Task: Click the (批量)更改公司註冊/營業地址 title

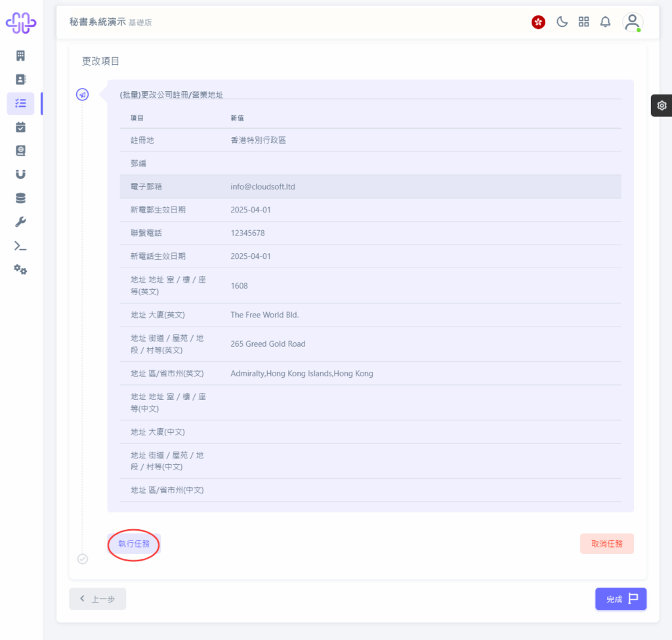Action: click(171, 94)
